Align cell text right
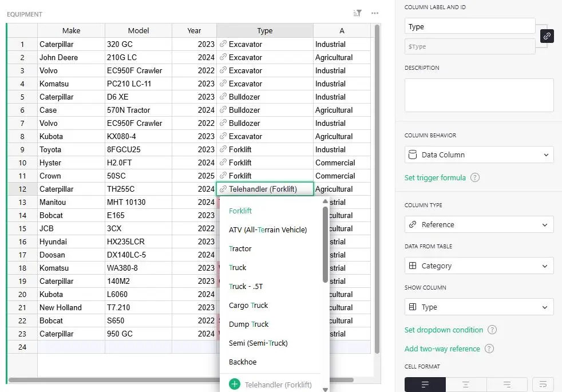562x392 pixels. point(507,385)
